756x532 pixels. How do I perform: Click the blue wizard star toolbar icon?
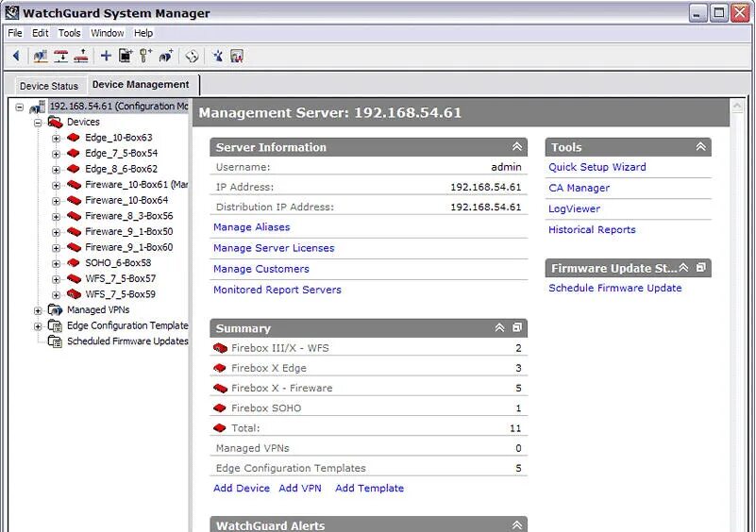tap(218, 56)
